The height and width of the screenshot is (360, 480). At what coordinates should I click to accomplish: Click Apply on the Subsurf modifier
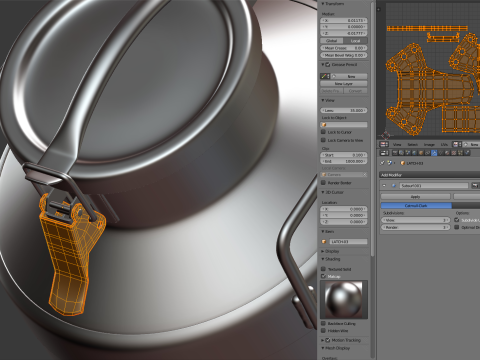point(416,197)
